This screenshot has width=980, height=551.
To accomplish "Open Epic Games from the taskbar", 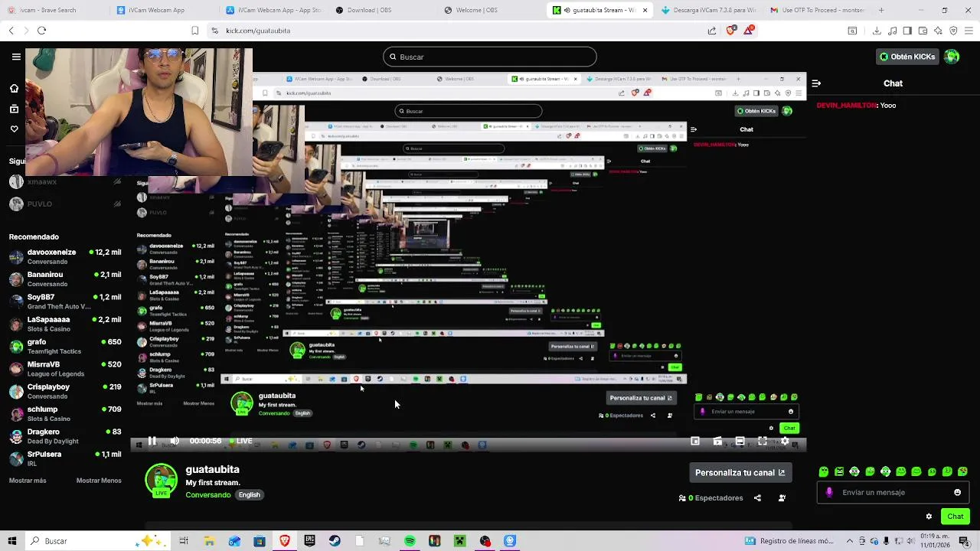I will (x=309, y=541).
